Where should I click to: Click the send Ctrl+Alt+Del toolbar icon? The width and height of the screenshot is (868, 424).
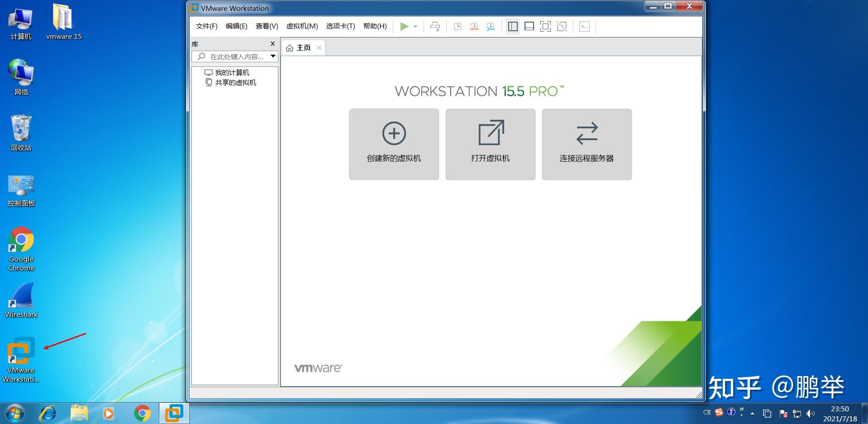click(435, 27)
